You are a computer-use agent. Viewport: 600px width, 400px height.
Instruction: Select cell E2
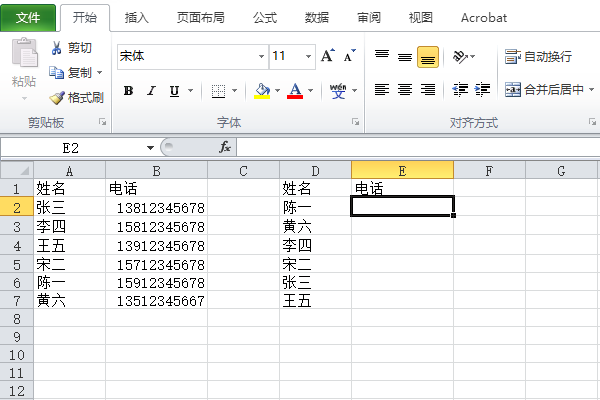coord(402,207)
